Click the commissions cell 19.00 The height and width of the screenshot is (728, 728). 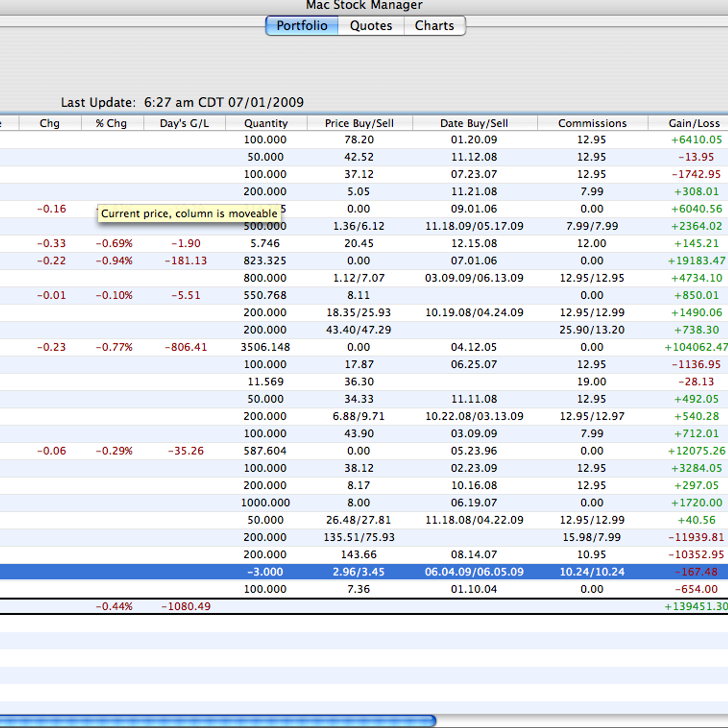(592, 382)
